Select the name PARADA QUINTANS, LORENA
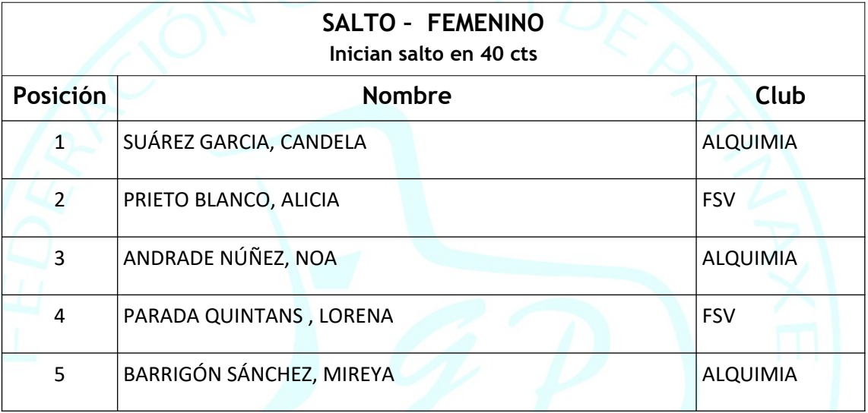868x413 pixels. pos(258,317)
